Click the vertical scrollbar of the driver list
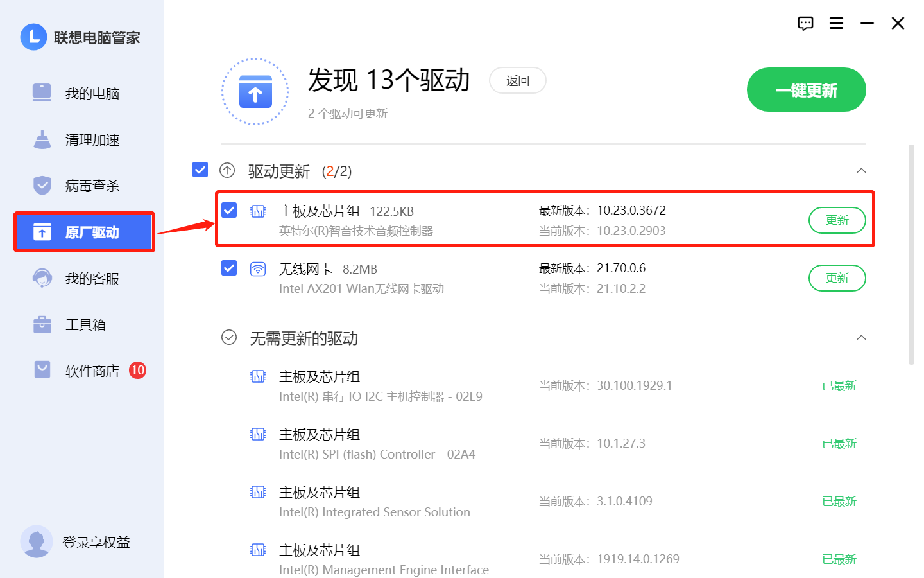This screenshot has height=578, width=924. pos(911,255)
